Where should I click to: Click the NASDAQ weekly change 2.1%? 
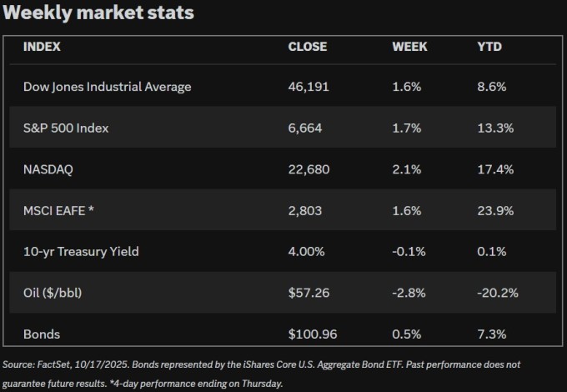click(x=404, y=169)
